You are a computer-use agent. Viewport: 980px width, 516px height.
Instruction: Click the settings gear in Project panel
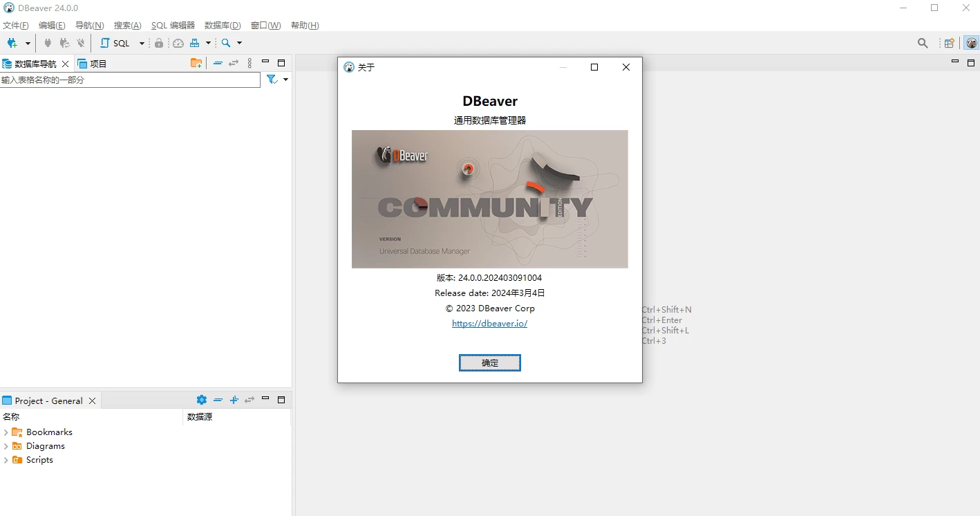(201, 400)
